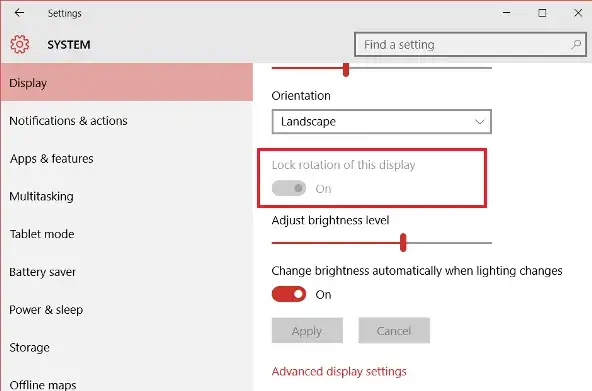Close the Settings window
The width and height of the screenshot is (592, 391).
tap(578, 13)
